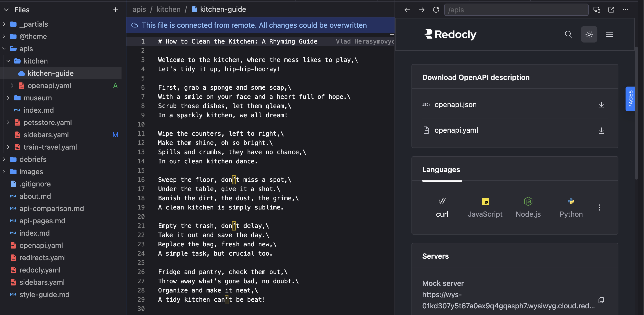Reload the preview pane
Screen dimensions: 644x315
click(436, 10)
